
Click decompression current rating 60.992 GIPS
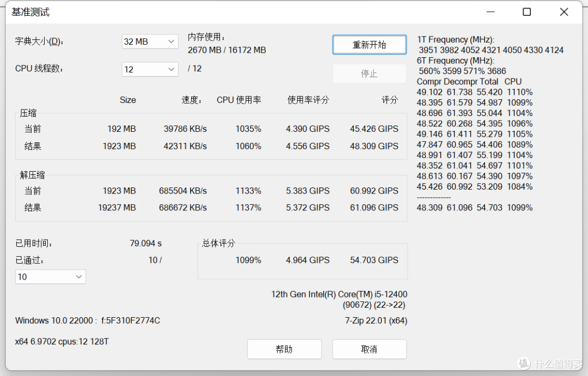tap(374, 191)
